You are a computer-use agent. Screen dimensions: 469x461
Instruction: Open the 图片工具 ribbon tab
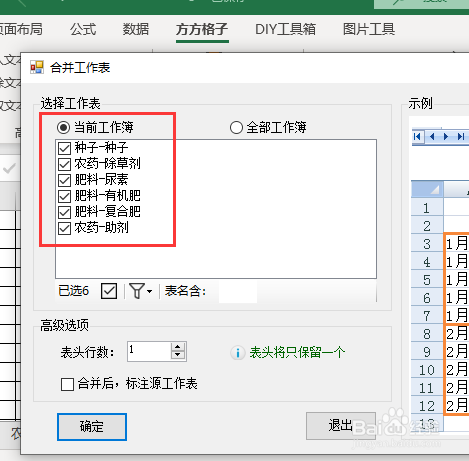click(x=369, y=29)
